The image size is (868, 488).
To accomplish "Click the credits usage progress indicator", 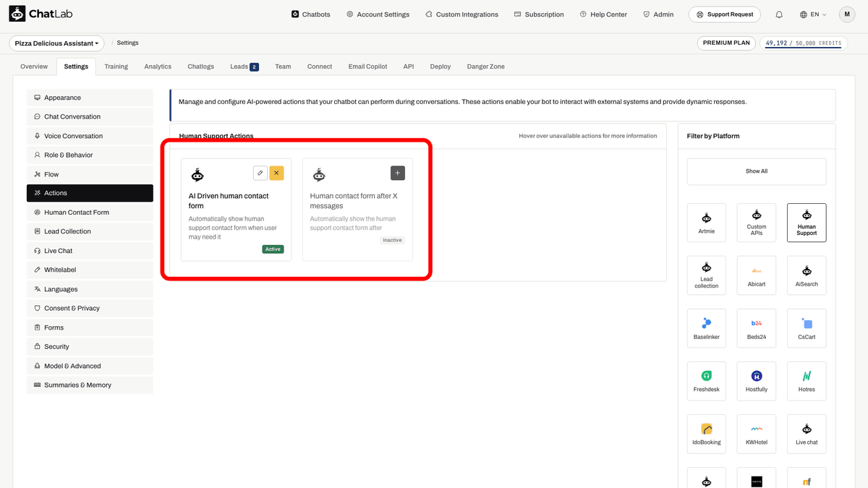I will (803, 43).
